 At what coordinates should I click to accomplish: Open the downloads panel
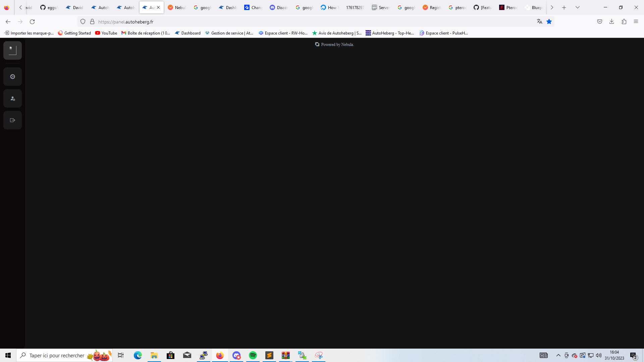612,22
